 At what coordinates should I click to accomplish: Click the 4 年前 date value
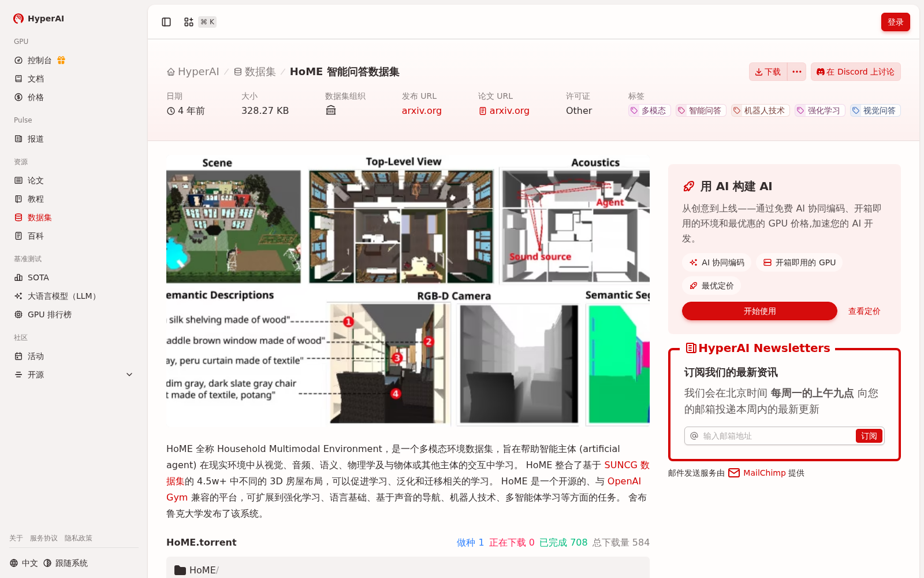(x=186, y=110)
